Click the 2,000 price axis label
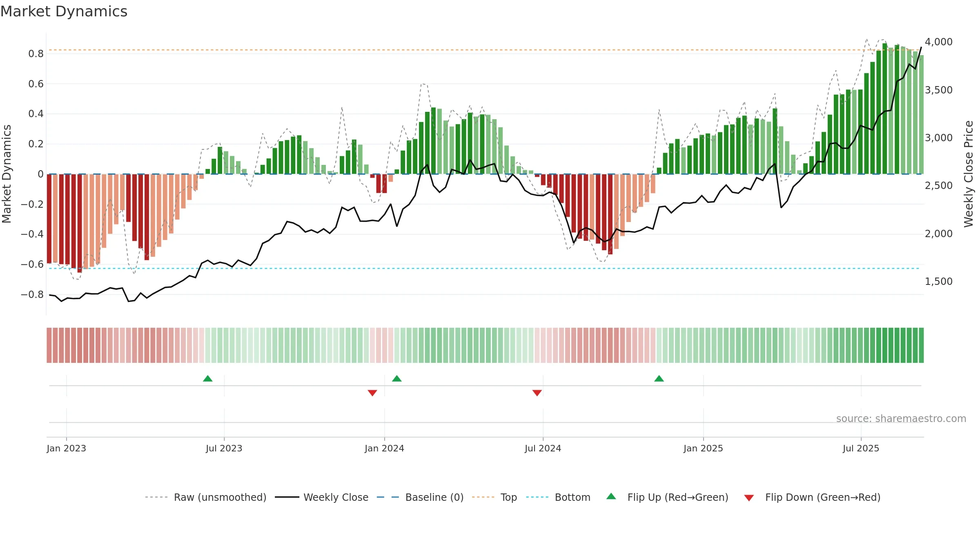This screenshot has height=551, width=980. 939,233
